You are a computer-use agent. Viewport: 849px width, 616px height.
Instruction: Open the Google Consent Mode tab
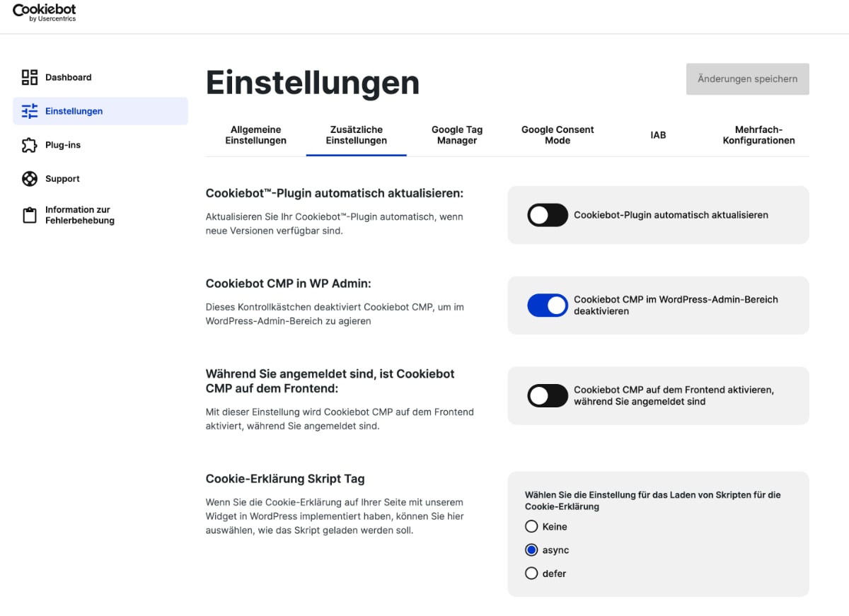(558, 135)
